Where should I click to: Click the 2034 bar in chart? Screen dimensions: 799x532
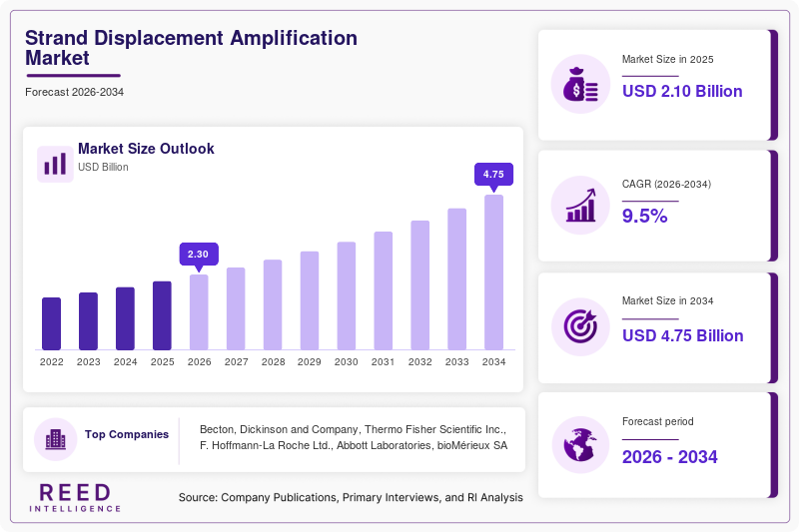(x=493, y=272)
